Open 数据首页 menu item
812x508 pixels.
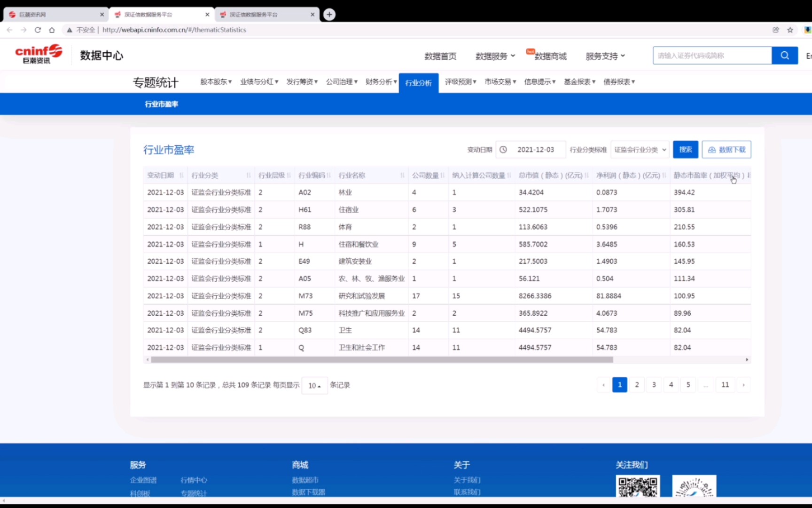(440, 56)
